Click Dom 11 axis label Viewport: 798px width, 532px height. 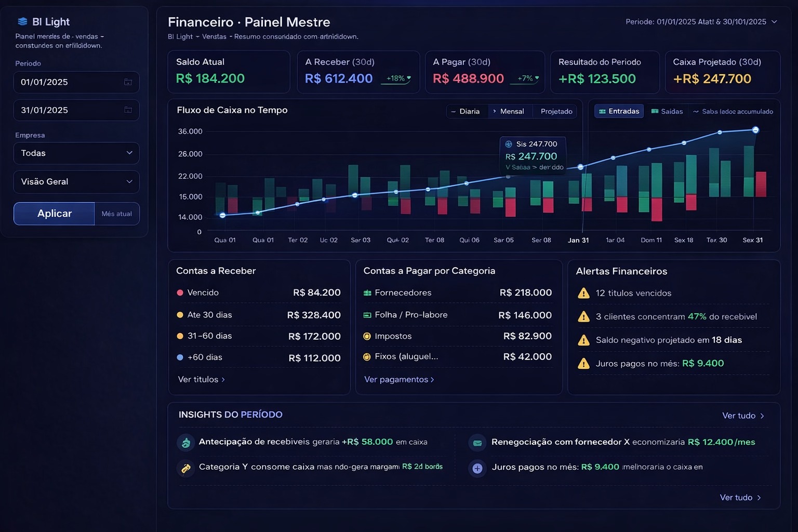[x=651, y=240]
